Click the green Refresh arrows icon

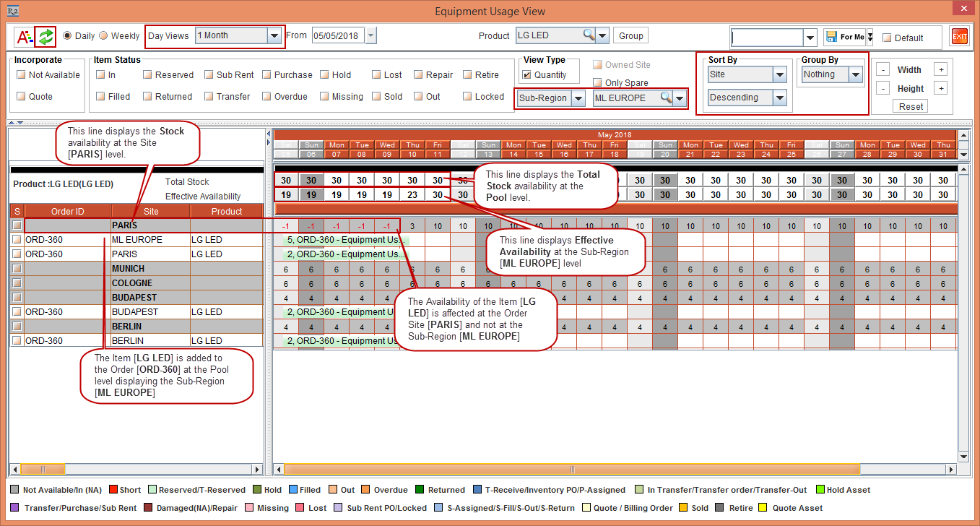pyautogui.click(x=46, y=36)
